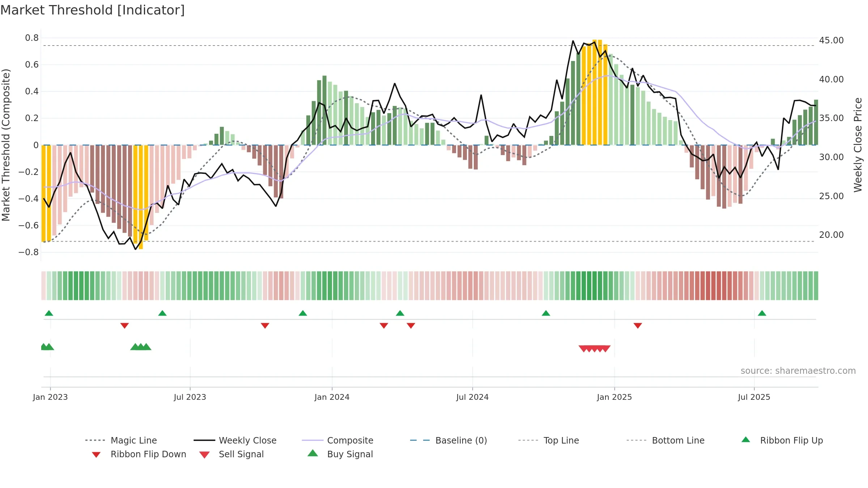Toggle the Ribbon Flip Up legend entry
The image size is (868, 488).
pyautogui.click(x=782, y=440)
